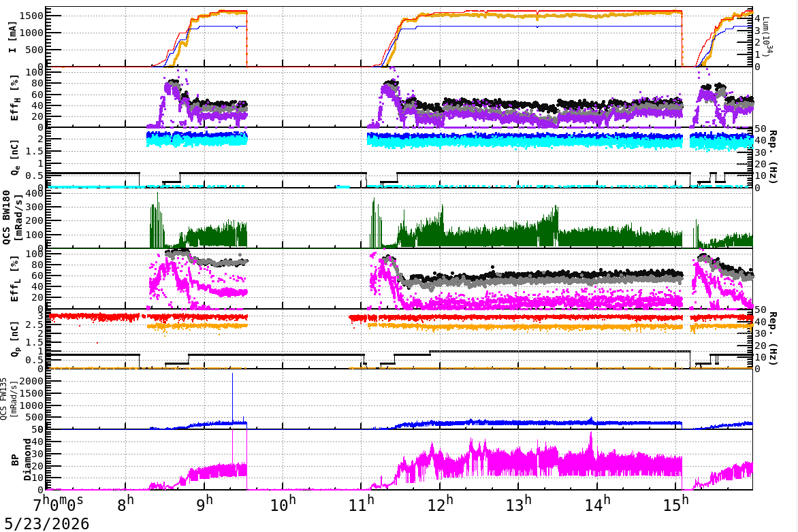
Task: Click the date text 5/23/2026
Action: [47, 524]
